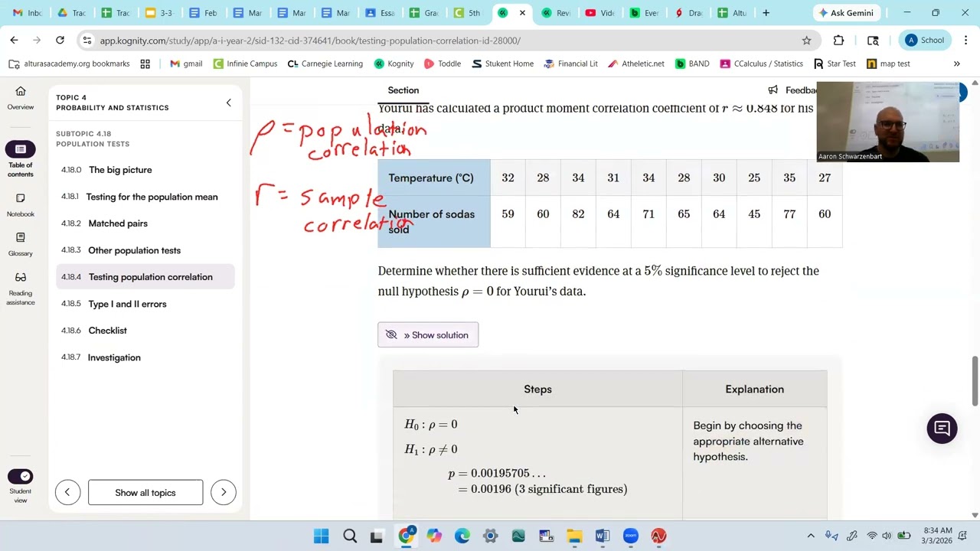Click Ask Gemini button
Viewport: 980px width, 551px height.
click(845, 13)
